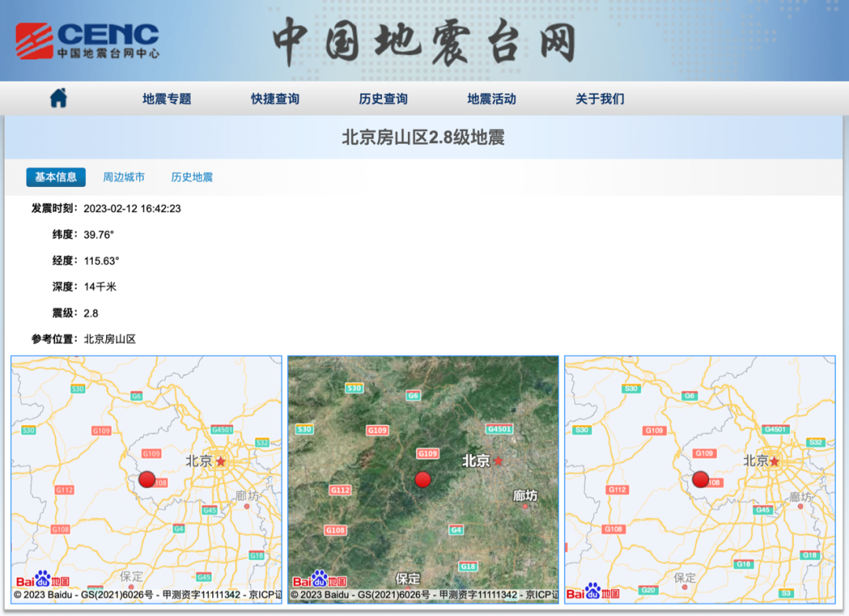Open the 历史查询 menu item
Screen dimensions: 849x616
pyautogui.click(x=384, y=98)
